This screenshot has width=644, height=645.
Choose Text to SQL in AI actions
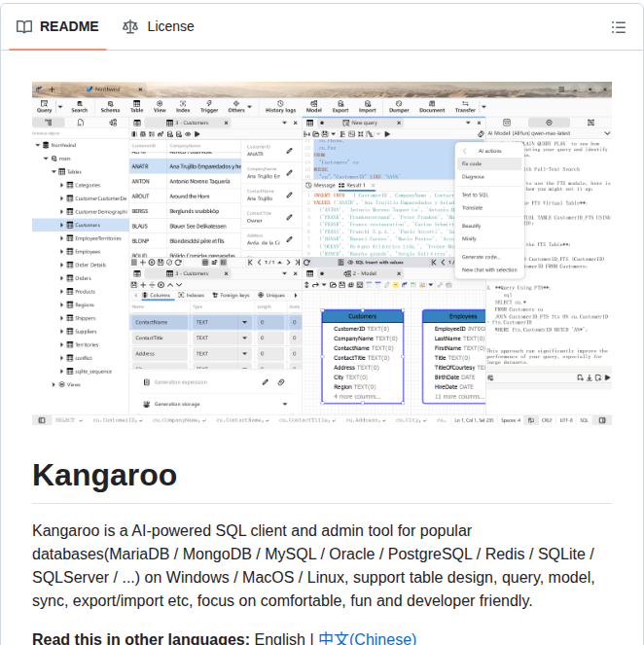pos(489,195)
